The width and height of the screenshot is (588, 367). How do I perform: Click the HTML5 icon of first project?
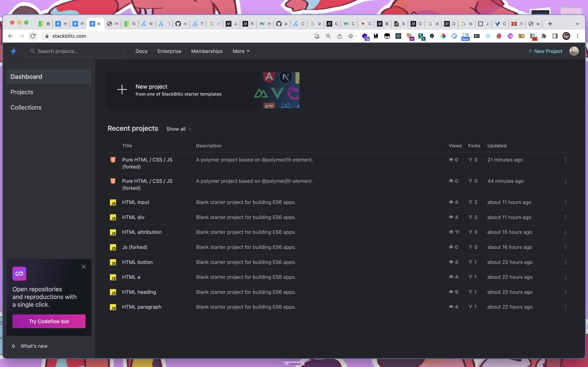(x=113, y=160)
